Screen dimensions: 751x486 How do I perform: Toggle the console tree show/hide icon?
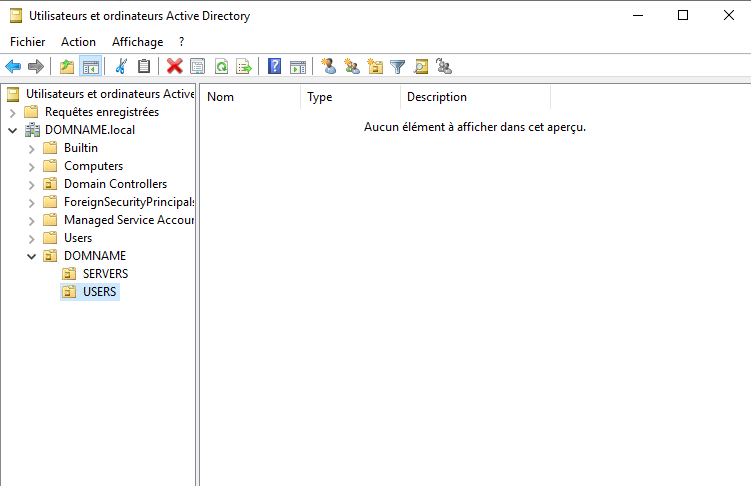click(x=90, y=67)
